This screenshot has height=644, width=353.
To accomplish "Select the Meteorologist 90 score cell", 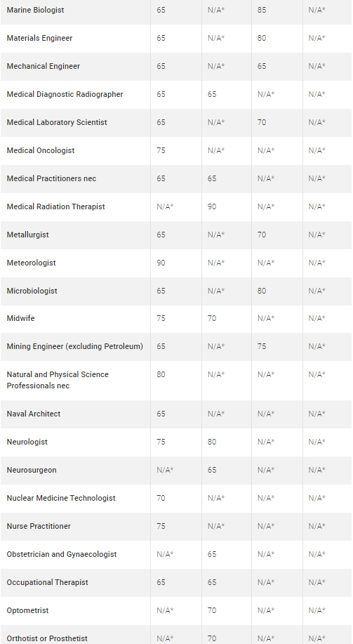I will click(161, 263).
